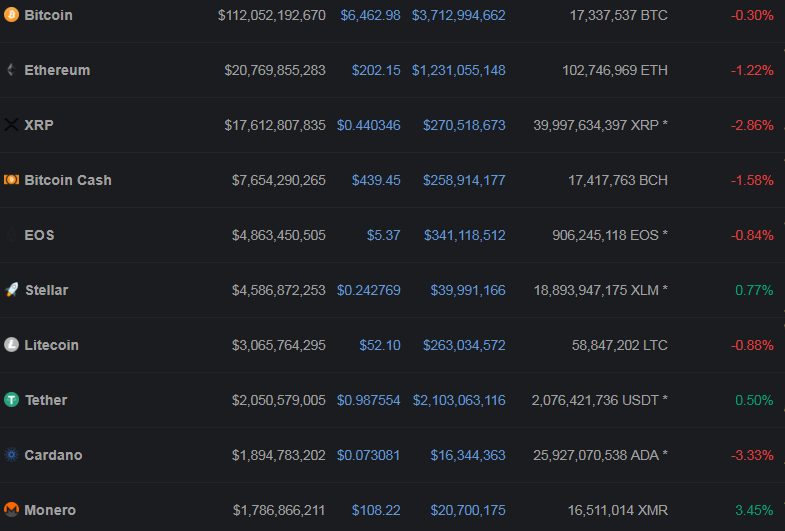This screenshot has width=785, height=531.
Task: Open the Bitcoin coin name link
Action: point(49,15)
